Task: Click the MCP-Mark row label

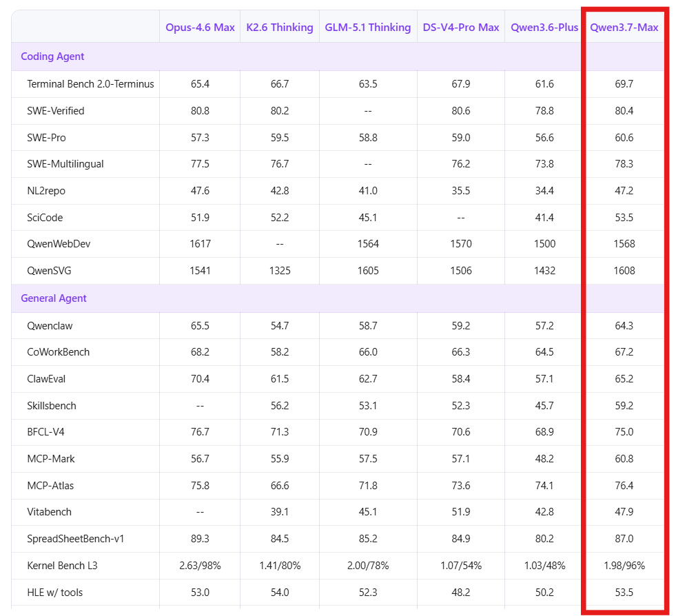Action: tap(51, 458)
